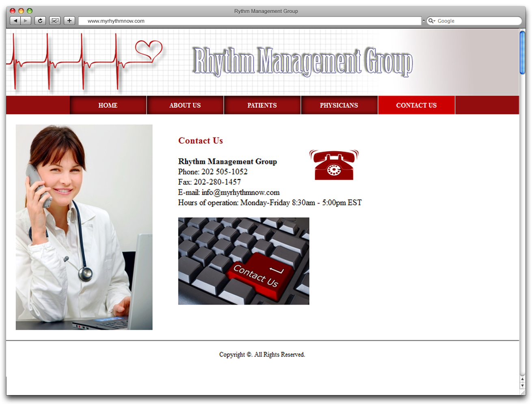Open the HOME navigation tab
The height and width of the screenshot is (404, 532).
108,105
